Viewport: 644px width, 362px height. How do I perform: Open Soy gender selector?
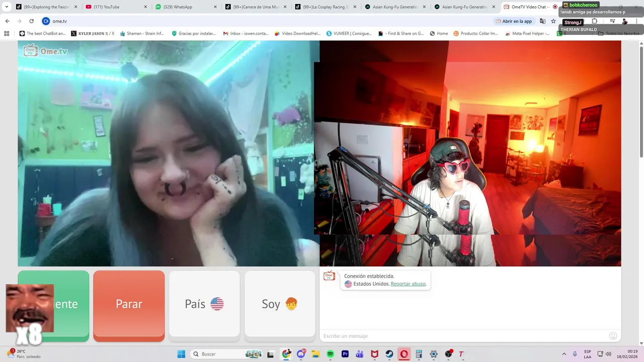pyautogui.click(x=280, y=304)
